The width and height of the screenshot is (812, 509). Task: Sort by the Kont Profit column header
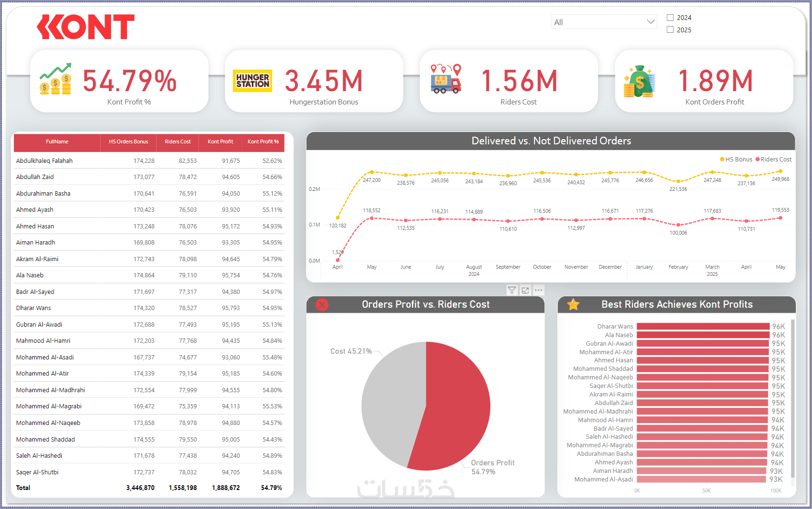(x=220, y=141)
